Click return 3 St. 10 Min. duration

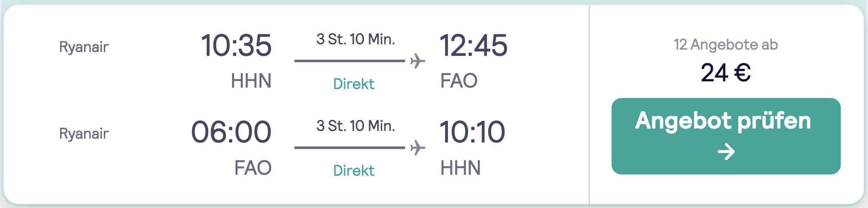click(356, 126)
